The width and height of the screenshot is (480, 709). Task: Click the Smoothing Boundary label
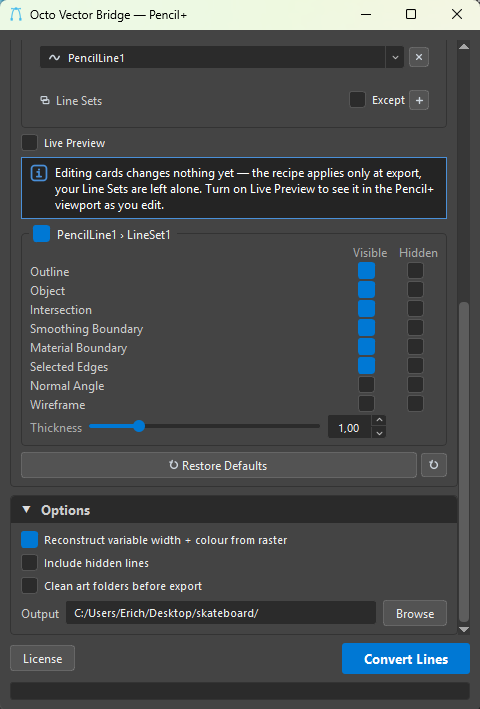point(87,329)
